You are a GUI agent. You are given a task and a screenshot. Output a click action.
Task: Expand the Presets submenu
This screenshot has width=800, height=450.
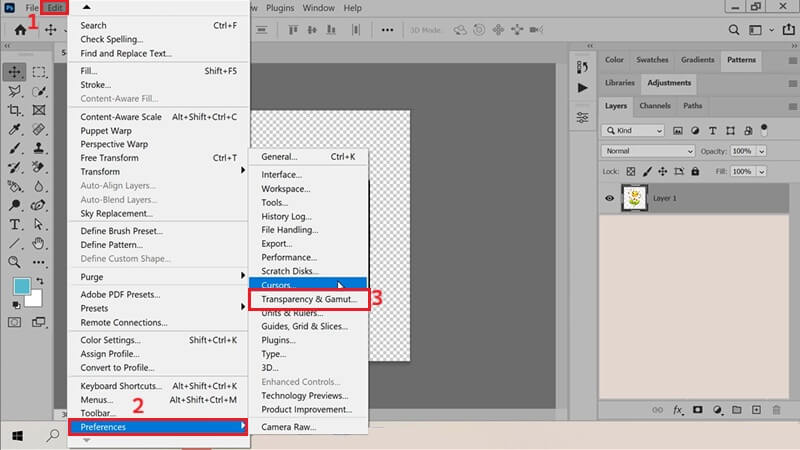pos(159,308)
